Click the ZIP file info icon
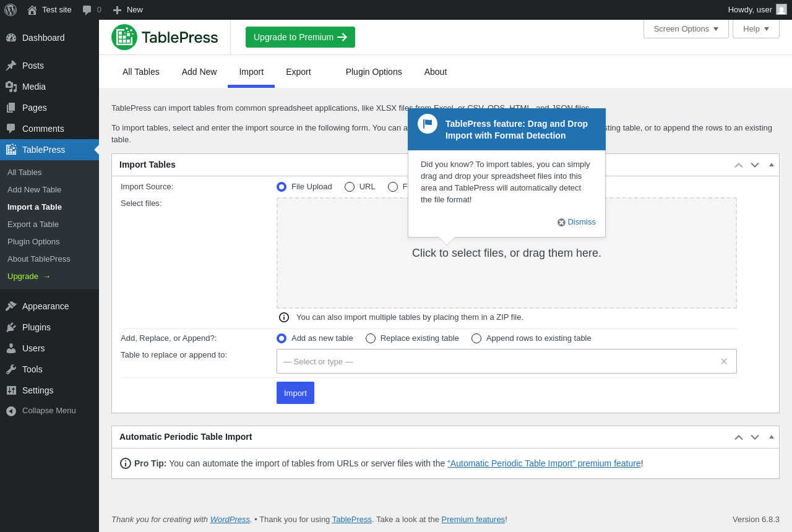This screenshot has width=792, height=532. pos(284,317)
